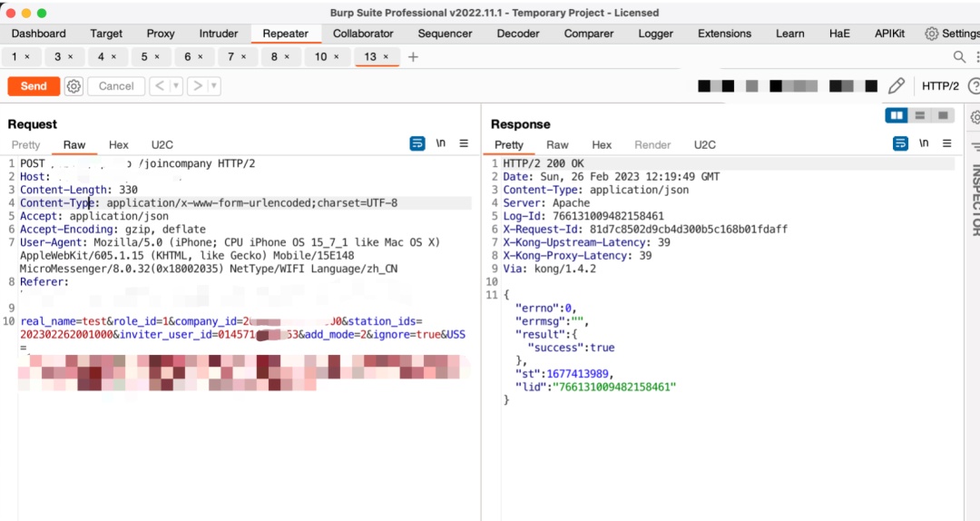Open Response panel options menu
Screen dimensions: 980x521
[x=946, y=143]
